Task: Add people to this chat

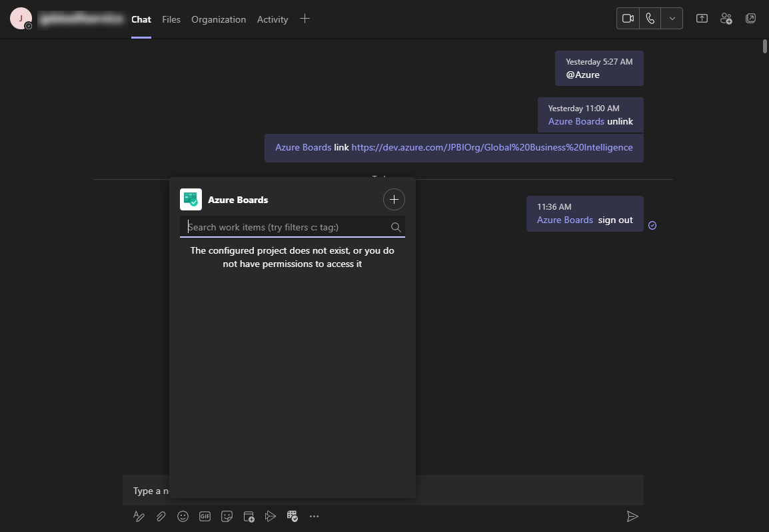Action: pos(726,19)
